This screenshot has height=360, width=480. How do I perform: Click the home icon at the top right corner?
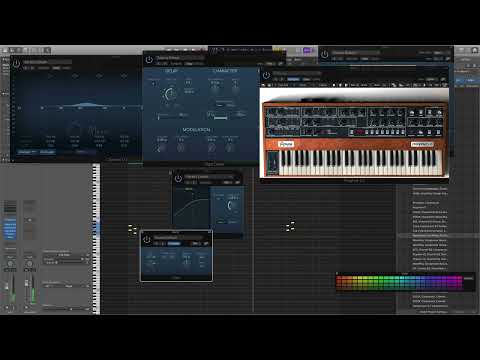[475, 50]
